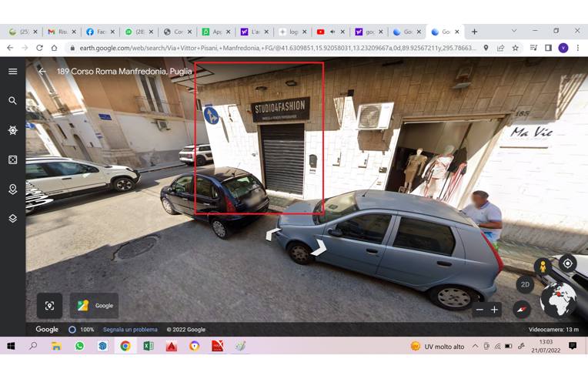Open Excel from the Windows taskbar
The image size is (588, 379).
[x=149, y=346]
